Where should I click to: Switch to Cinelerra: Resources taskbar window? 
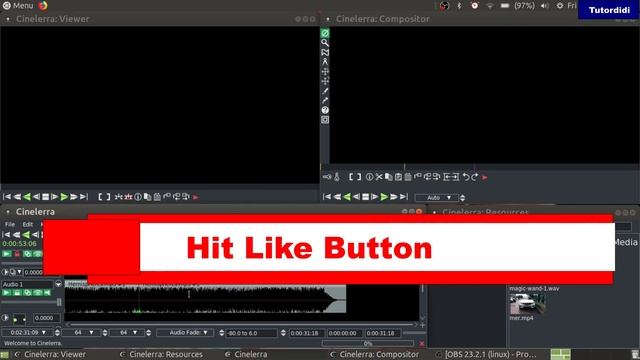[162, 354]
